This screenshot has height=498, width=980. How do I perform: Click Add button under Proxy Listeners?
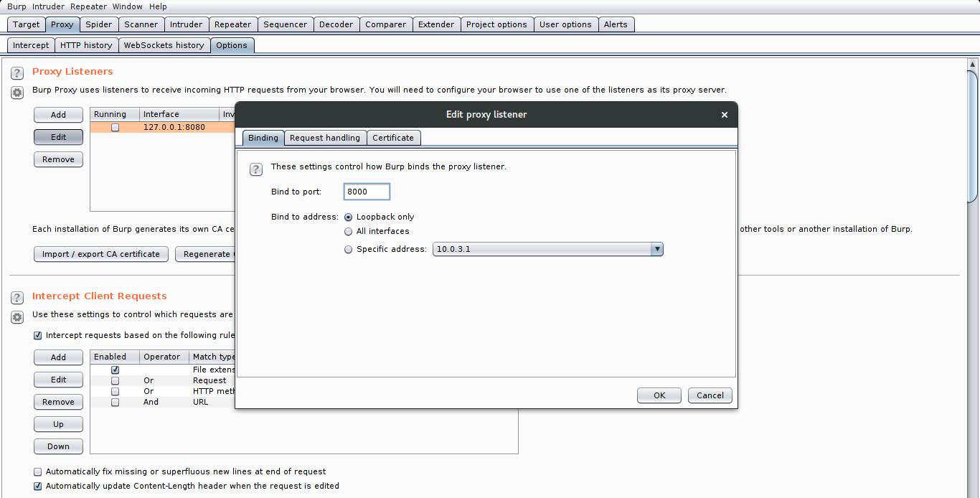tap(58, 115)
